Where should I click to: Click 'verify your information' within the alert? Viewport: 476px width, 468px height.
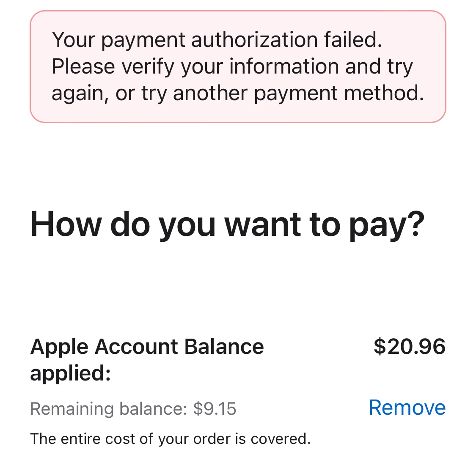point(182,66)
